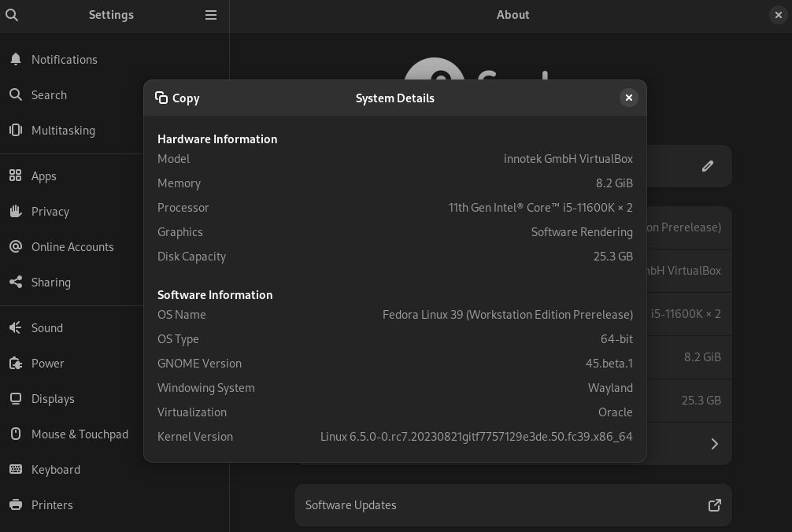This screenshot has height=532, width=792.
Task: Click the Printers icon in sidebar
Action: click(16, 504)
